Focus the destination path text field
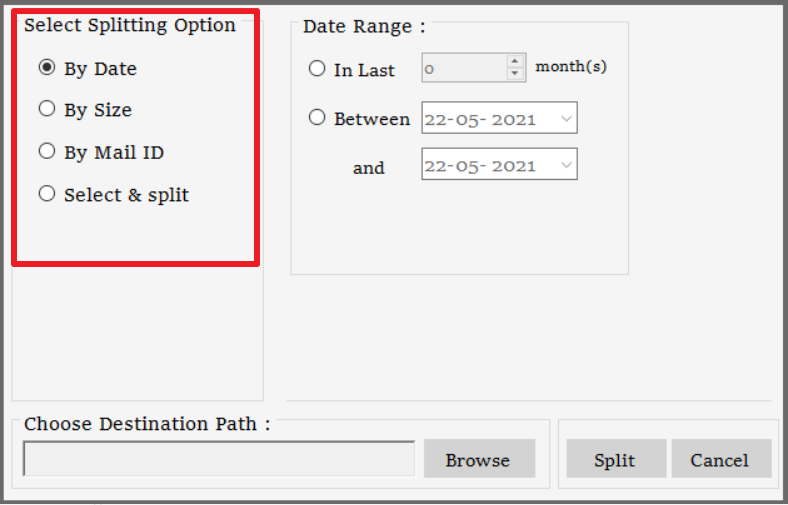This screenshot has height=505, width=788. tap(219, 459)
